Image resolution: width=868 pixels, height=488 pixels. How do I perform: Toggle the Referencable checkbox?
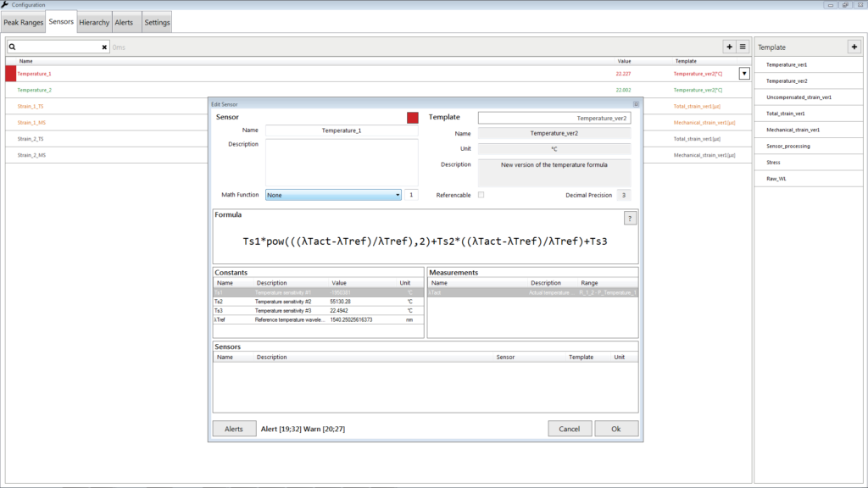click(x=481, y=195)
